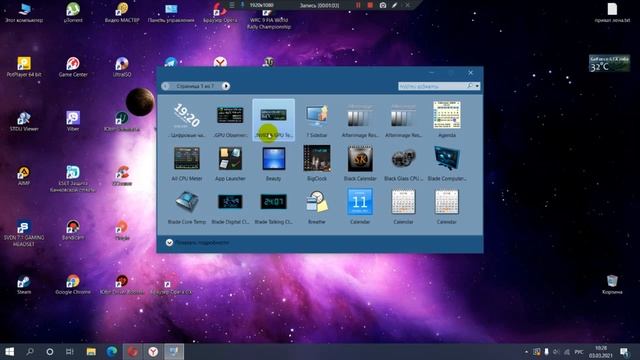
Task: Select the Blade Talking Clock gadget
Action: coord(273,207)
